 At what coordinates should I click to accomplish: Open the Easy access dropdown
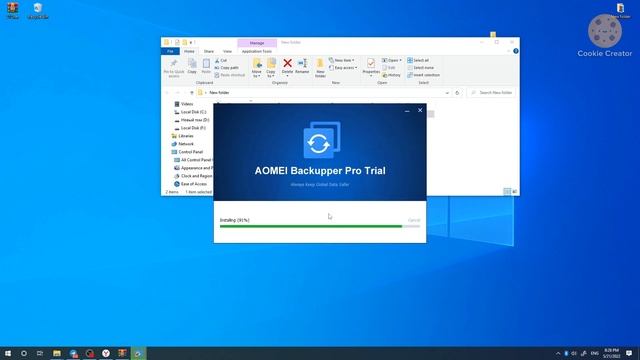click(343, 68)
